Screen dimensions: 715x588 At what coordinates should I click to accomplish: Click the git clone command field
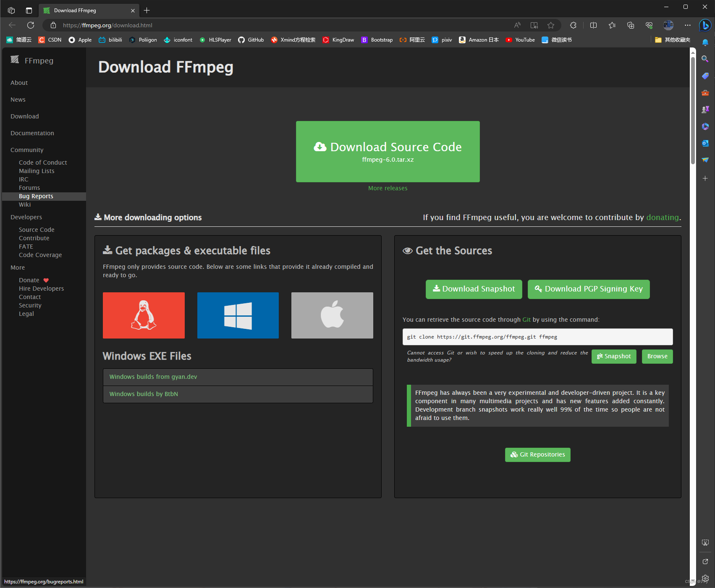(538, 337)
